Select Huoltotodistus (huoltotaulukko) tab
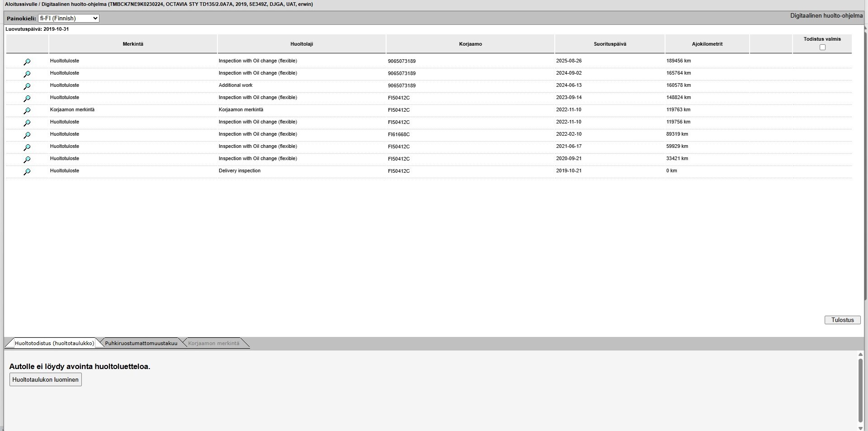Screen dimensions: 868x431 click(54, 343)
